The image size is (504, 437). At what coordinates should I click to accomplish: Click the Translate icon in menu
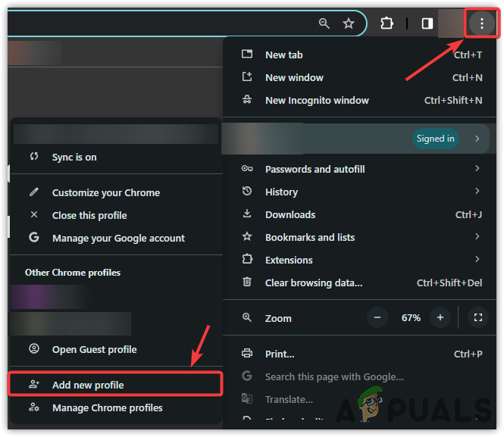pos(247,398)
